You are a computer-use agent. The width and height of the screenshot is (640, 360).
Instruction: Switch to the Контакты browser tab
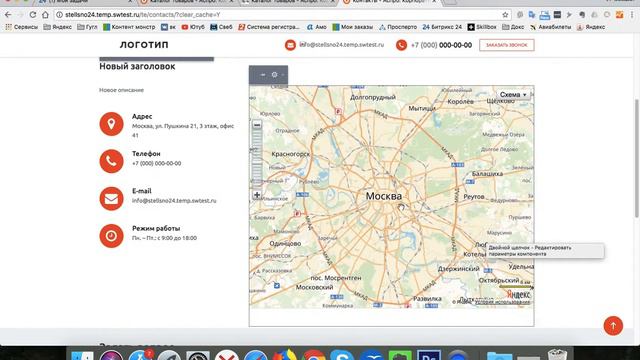(390, 2)
